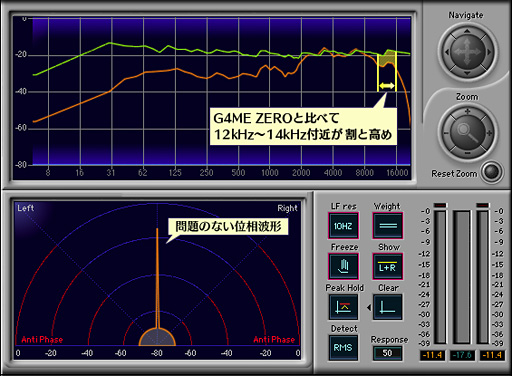This screenshot has width=512, height=376.
Task: Click the Zoom dial minus at bottom
Action: [467, 153]
